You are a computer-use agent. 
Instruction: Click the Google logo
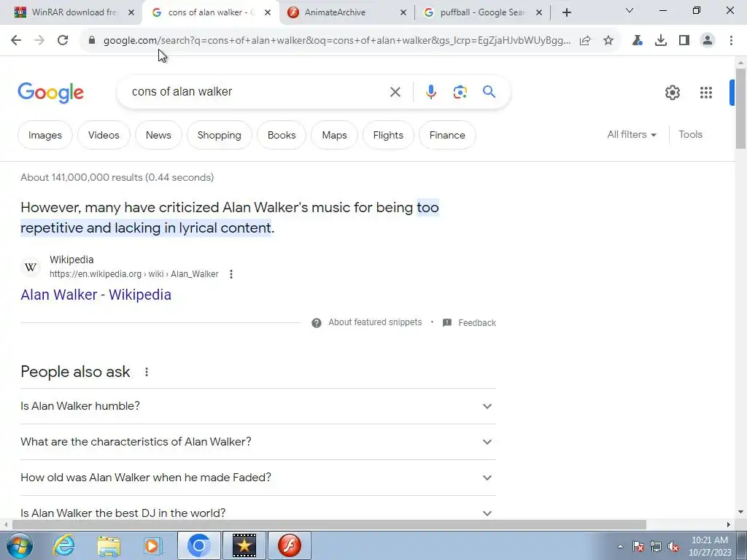coord(50,93)
